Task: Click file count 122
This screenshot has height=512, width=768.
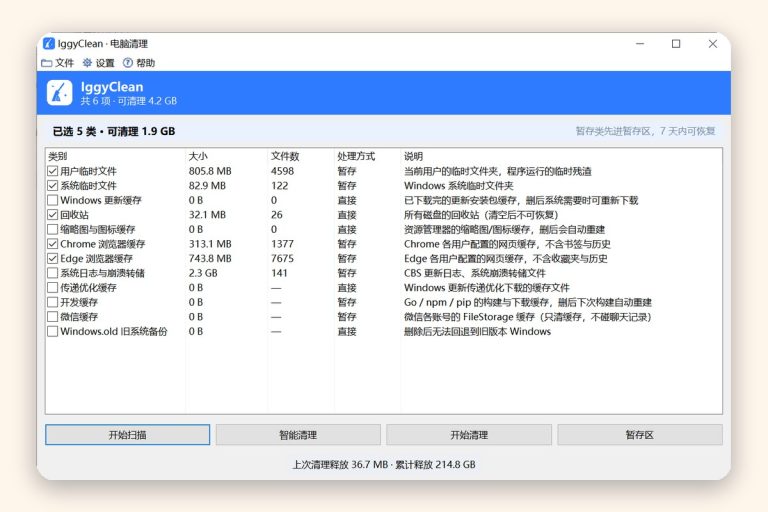Action: 280,186
